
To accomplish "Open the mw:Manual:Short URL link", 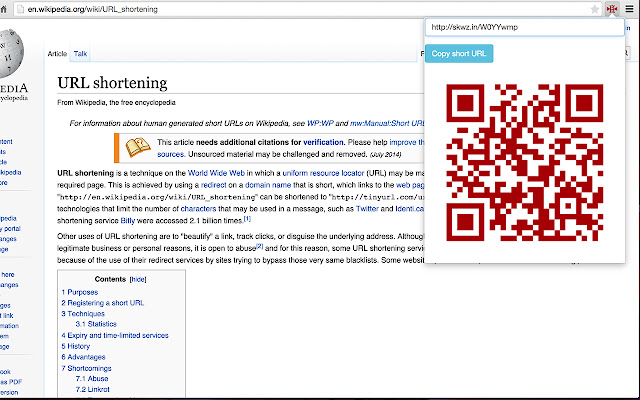I will tap(387, 123).
